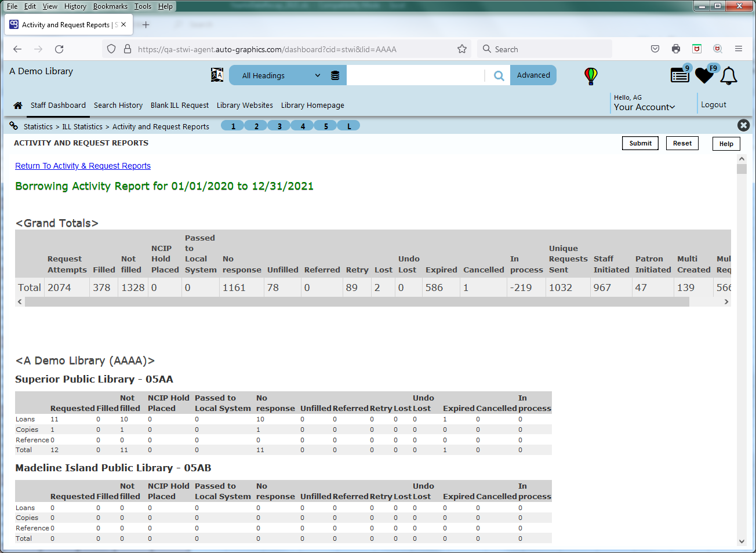The height and width of the screenshot is (553, 756).
Task: Click the browser Search box
Action: pyautogui.click(x=545, y=49)
